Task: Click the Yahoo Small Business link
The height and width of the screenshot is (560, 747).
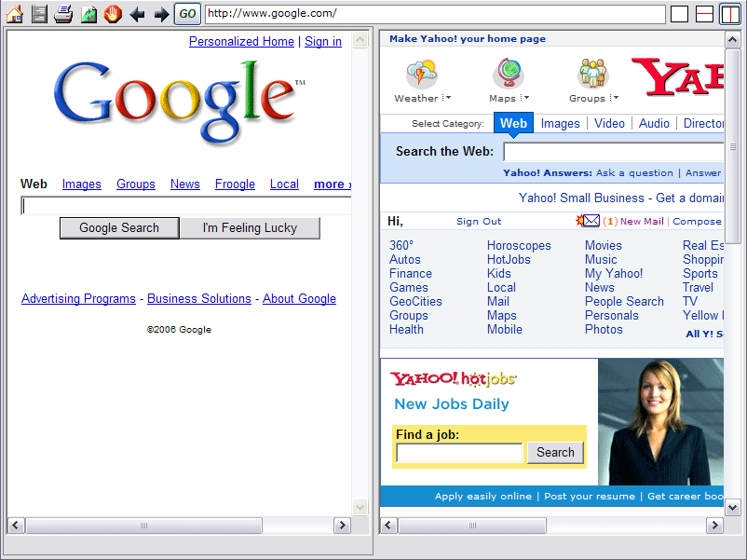Action: coord(581,198)
